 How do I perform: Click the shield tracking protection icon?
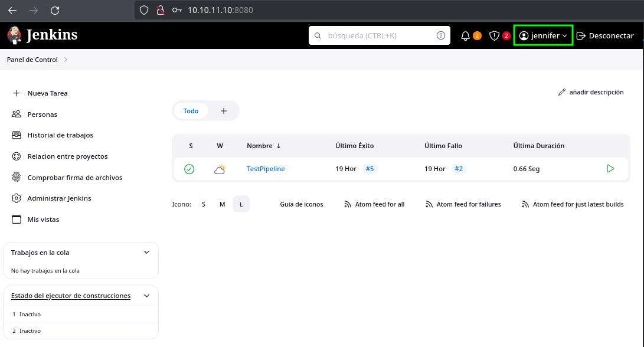(144, 10)
